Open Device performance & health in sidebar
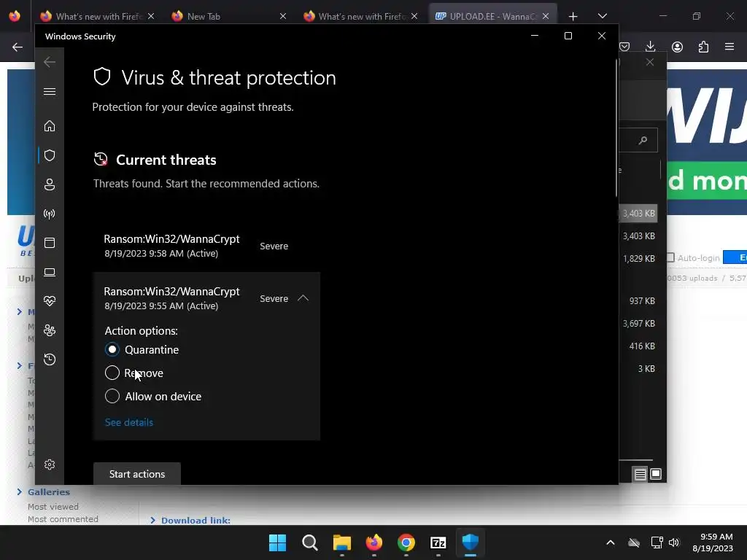Viewport: 747px width, 560px height. coord(50,301)
